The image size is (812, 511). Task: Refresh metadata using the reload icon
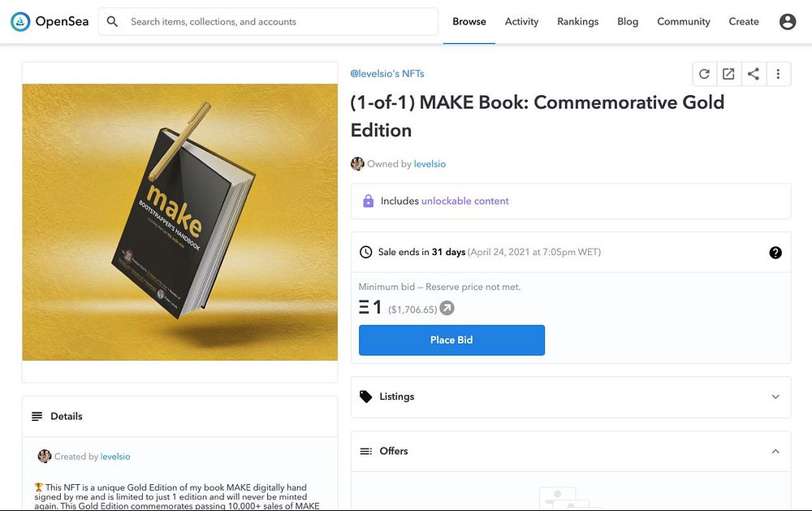click(x=704, y=74)
